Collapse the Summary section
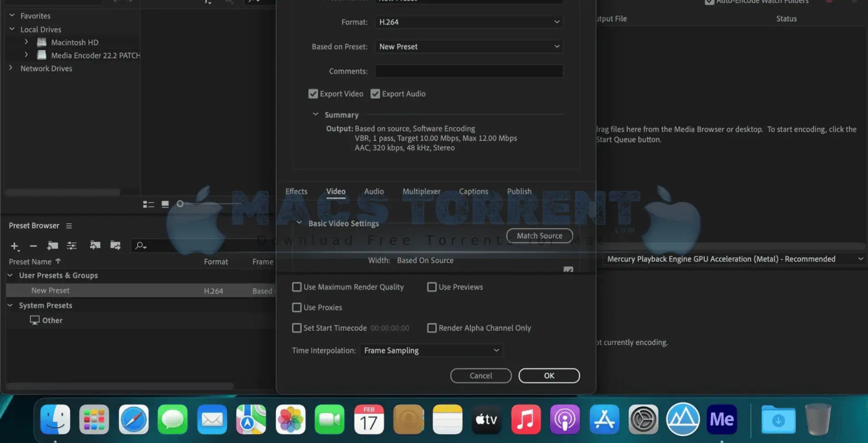Viewport: 868px width, 443px height. [x=315, y=114]
